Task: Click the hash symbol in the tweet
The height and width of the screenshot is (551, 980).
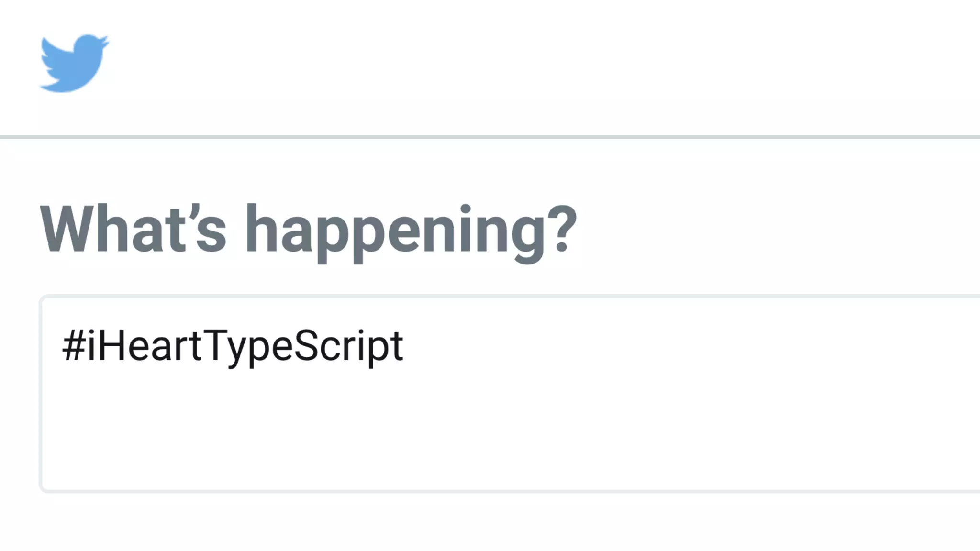Action: click(73, 346)
